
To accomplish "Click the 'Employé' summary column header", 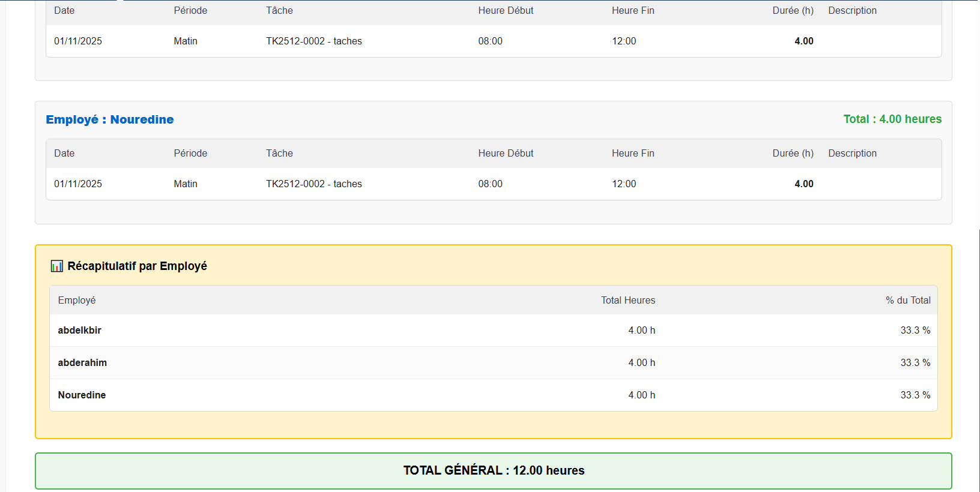I will pos(77,300).
